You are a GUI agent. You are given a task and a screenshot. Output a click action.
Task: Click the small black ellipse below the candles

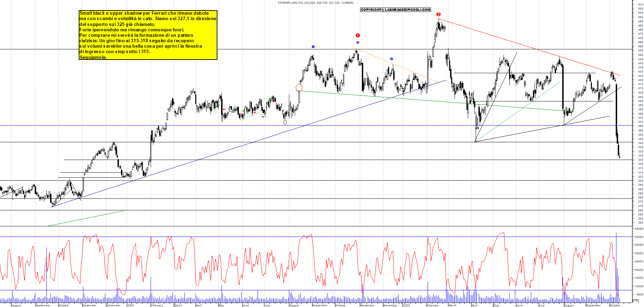click(285, 122)
